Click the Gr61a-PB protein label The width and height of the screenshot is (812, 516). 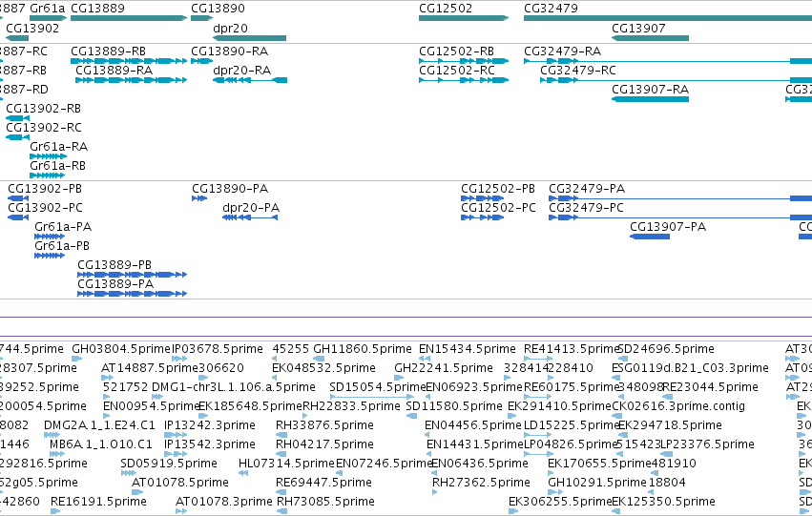pos(62,246)
